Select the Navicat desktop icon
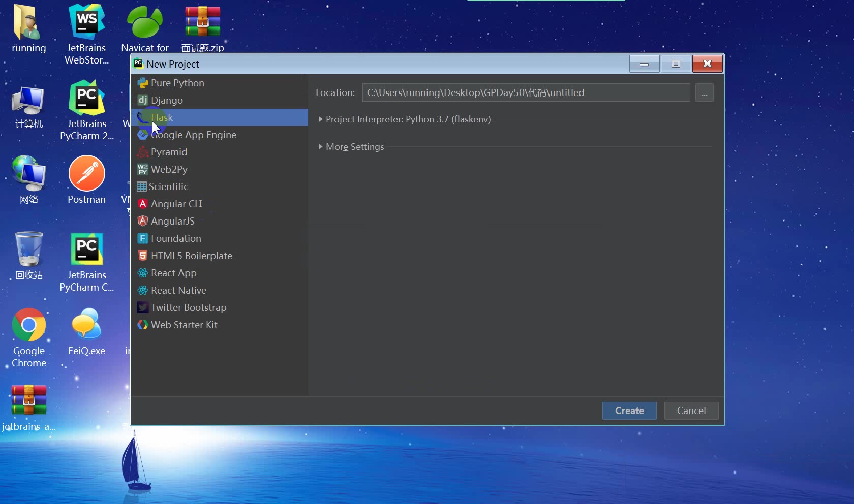The height and width of the screenshot is (504, 854). click(145, 22)
